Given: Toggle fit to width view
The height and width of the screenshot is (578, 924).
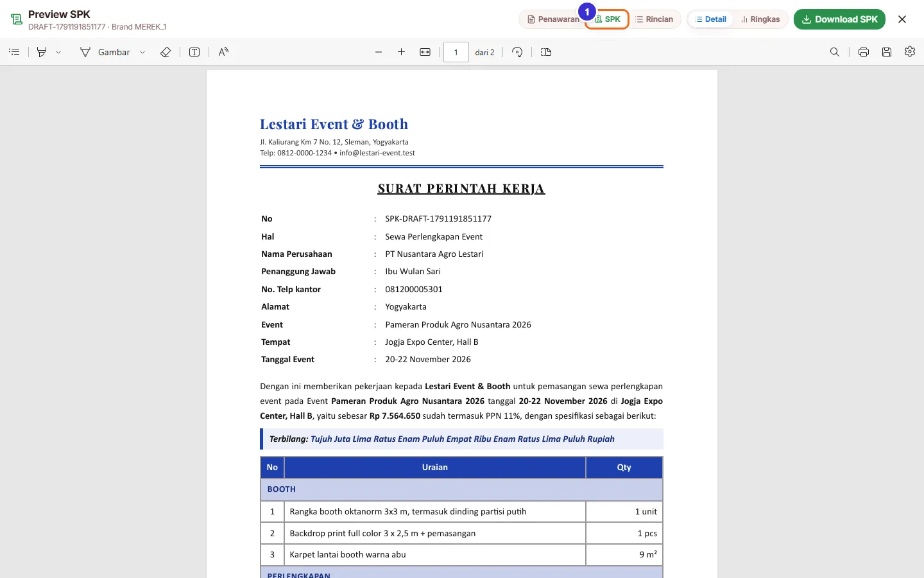Looking at the screenshot, I should coord(425,52).
